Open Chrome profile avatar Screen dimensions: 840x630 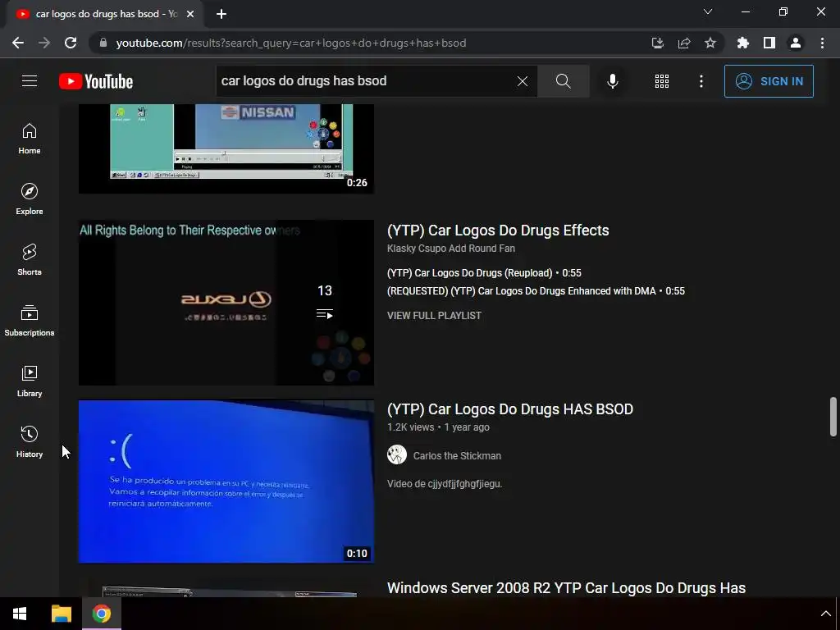(796, 43)
